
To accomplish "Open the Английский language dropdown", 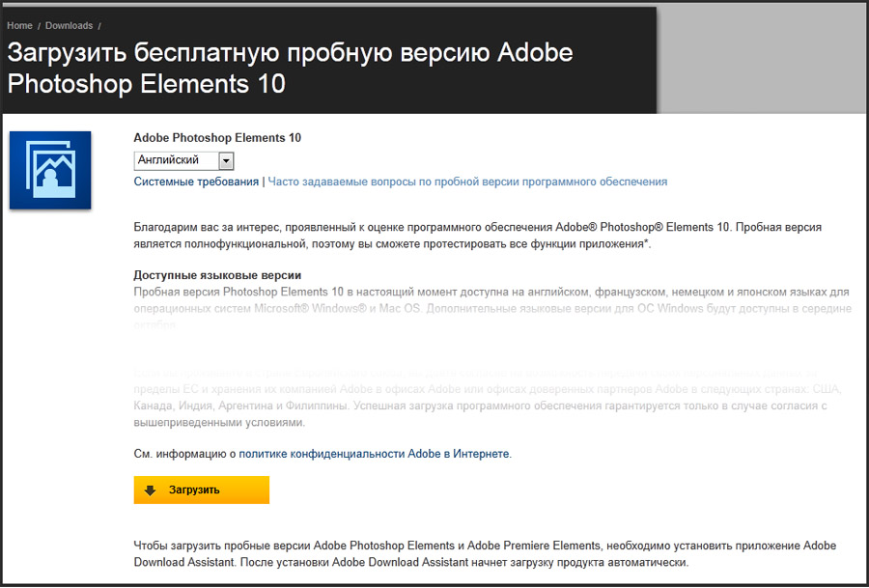I will [x=183, y=160].
